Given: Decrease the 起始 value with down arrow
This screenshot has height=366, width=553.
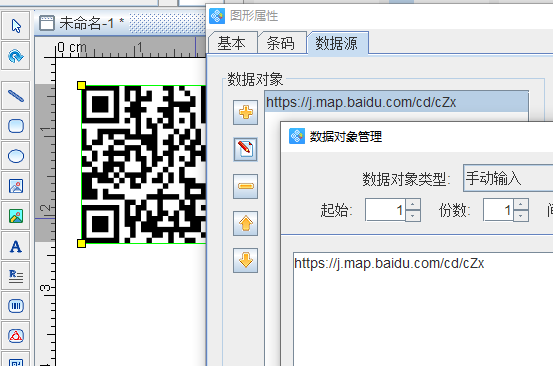Looking at the screenshot, I should (413, 216).
